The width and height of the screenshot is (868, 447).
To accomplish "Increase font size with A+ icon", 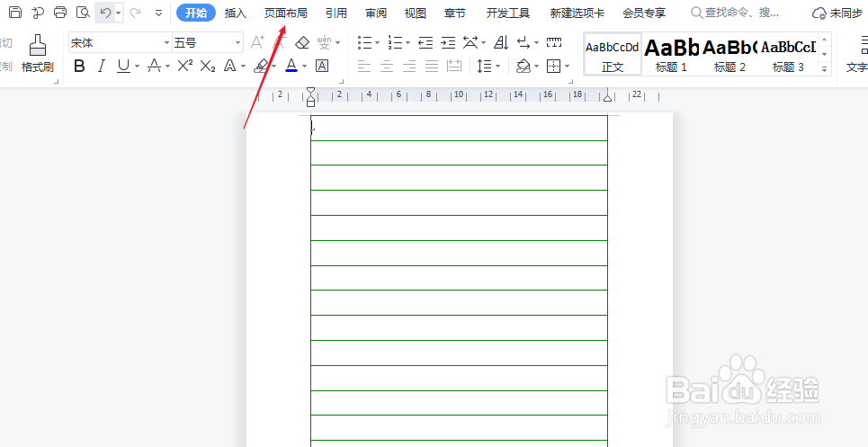I will pos(257,42).
